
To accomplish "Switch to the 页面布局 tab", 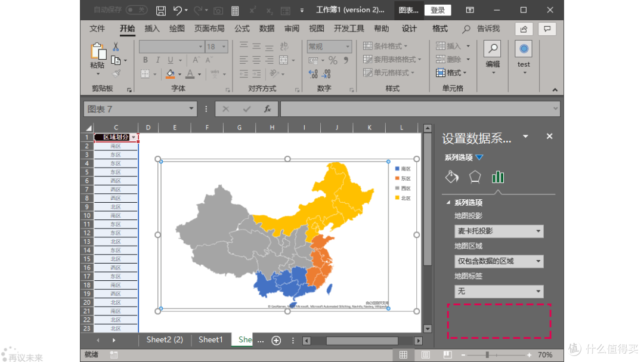I will [x=209, y=29].
